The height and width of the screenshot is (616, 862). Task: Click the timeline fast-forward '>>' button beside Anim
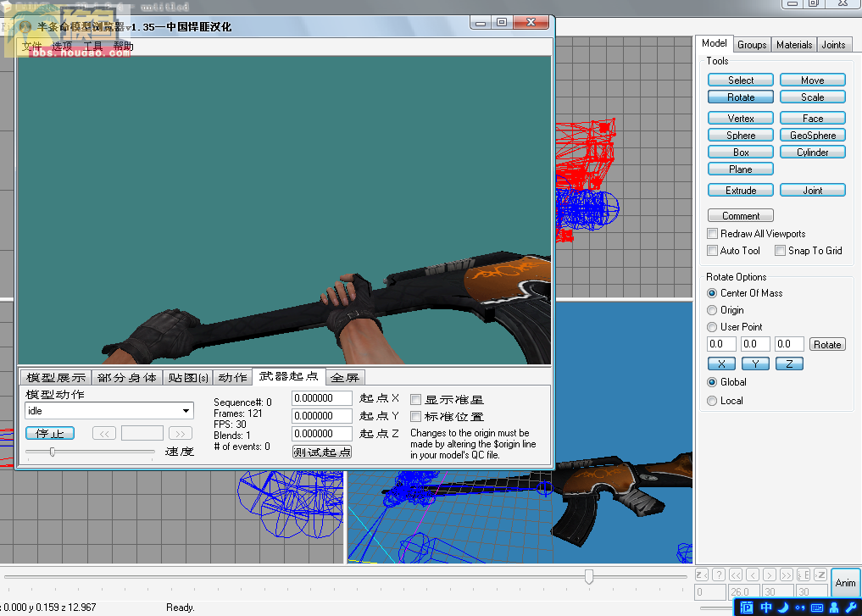click(787, 575)
